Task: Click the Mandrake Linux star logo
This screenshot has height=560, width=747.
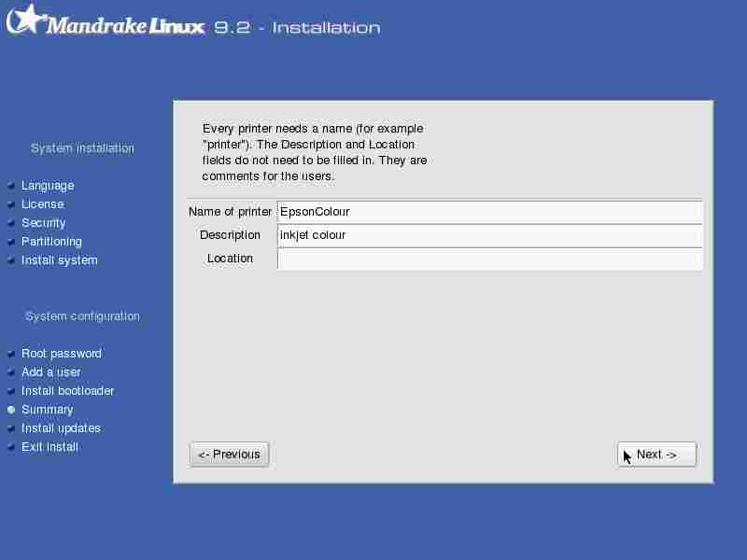Action: coord(27,20)
